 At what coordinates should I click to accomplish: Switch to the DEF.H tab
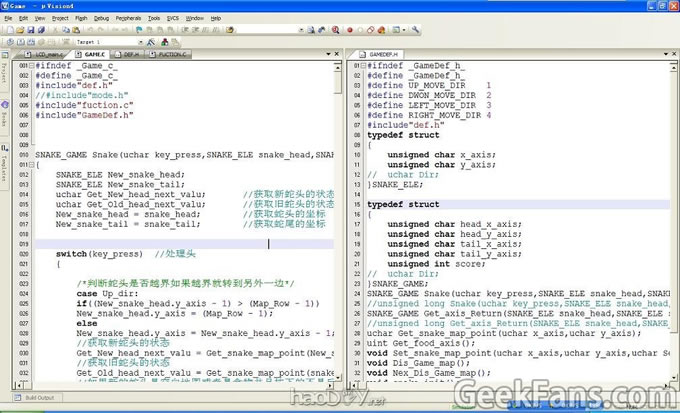pyautogui.click(x=128, y=54)
